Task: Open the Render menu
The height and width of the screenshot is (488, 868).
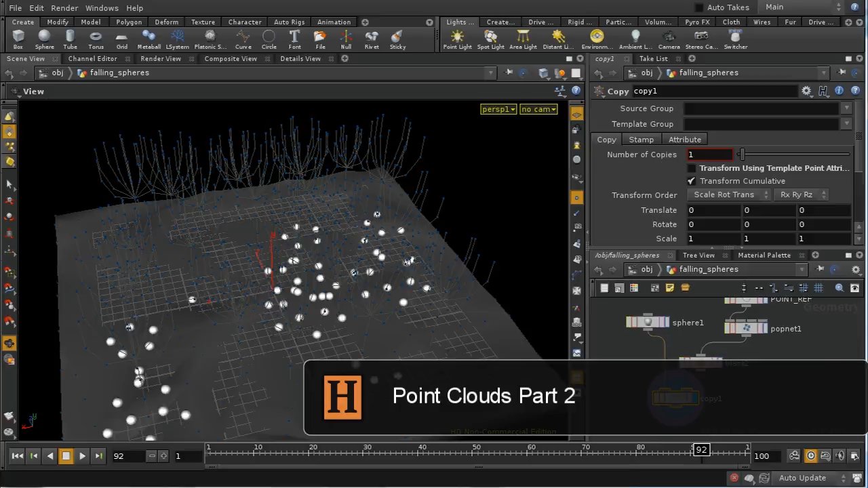Action: point(64,8)
